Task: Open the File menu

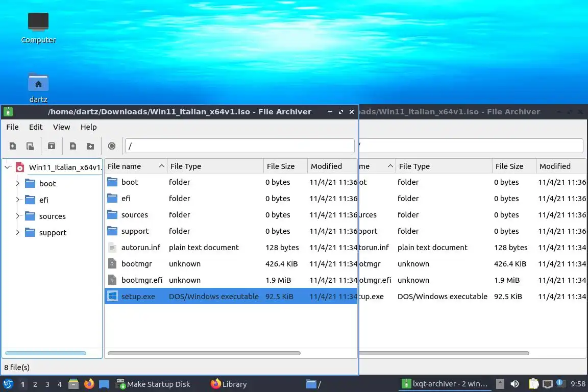Action: [x=12, y=127]
